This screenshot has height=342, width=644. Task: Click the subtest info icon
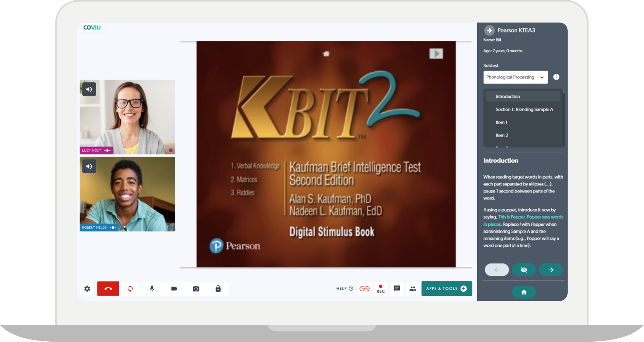[556, 77]
